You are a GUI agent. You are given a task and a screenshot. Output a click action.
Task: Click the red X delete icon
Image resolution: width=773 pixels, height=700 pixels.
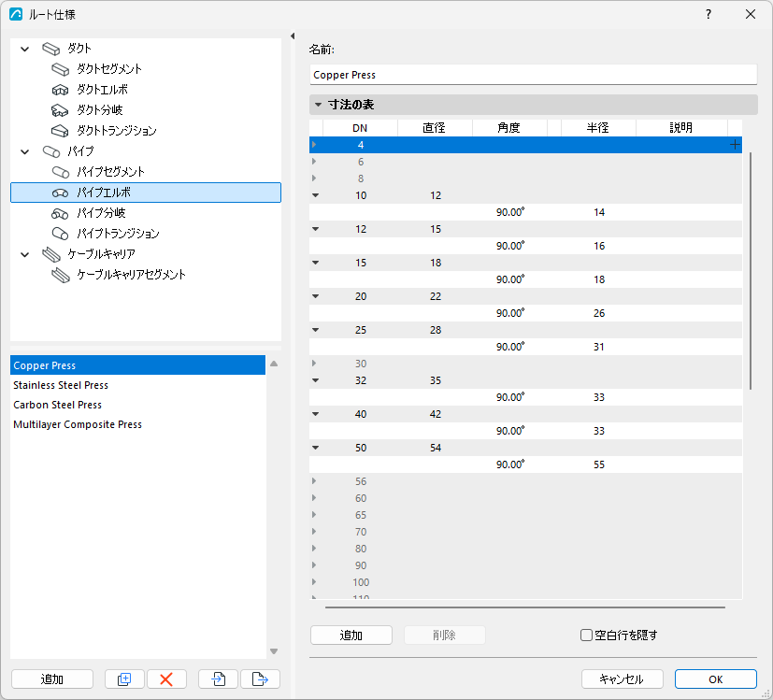tap(166, 679)
